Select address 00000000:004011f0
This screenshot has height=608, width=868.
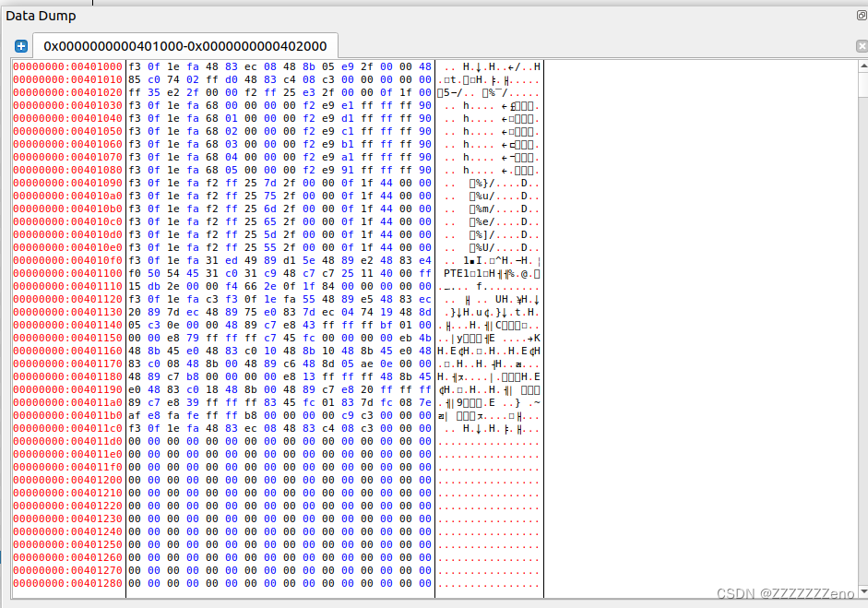tap(67, 468)
